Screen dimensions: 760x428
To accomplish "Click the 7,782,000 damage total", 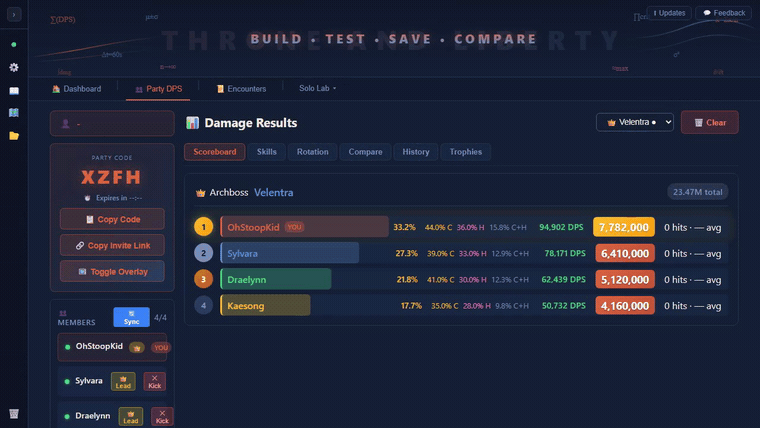I will point(624,227).
